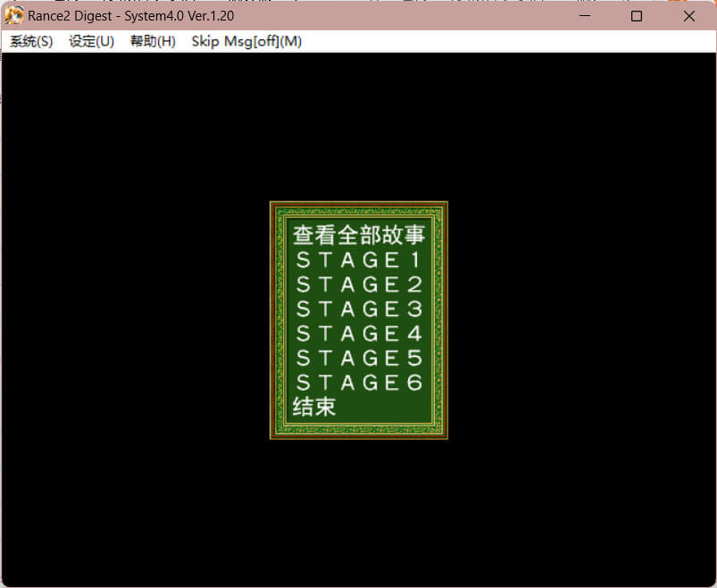Viewport: 717px width, 588px height.
Task: Toggle Skip Msg[off](M) in the menu bar
Action: pos(246,42)
